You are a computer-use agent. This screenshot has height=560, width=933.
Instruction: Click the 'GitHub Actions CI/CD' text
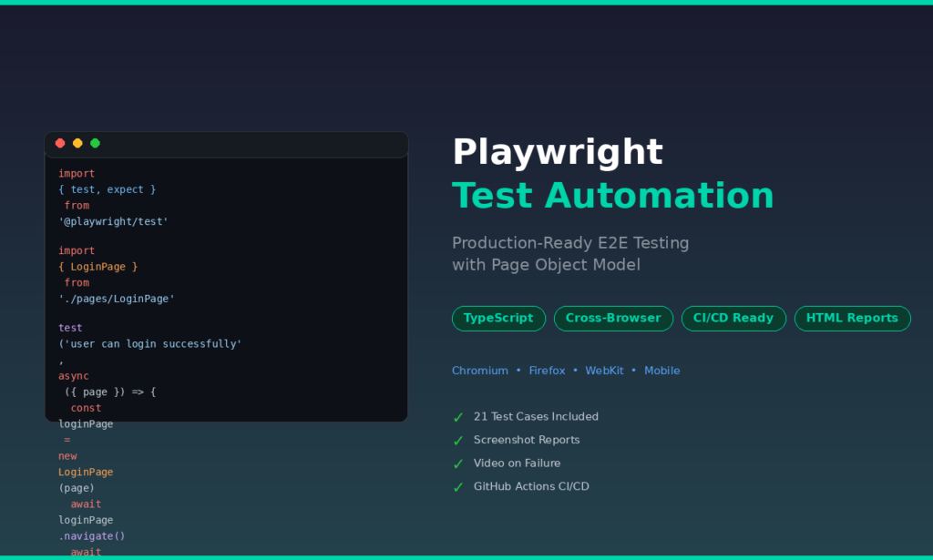[x=531, y=486]
